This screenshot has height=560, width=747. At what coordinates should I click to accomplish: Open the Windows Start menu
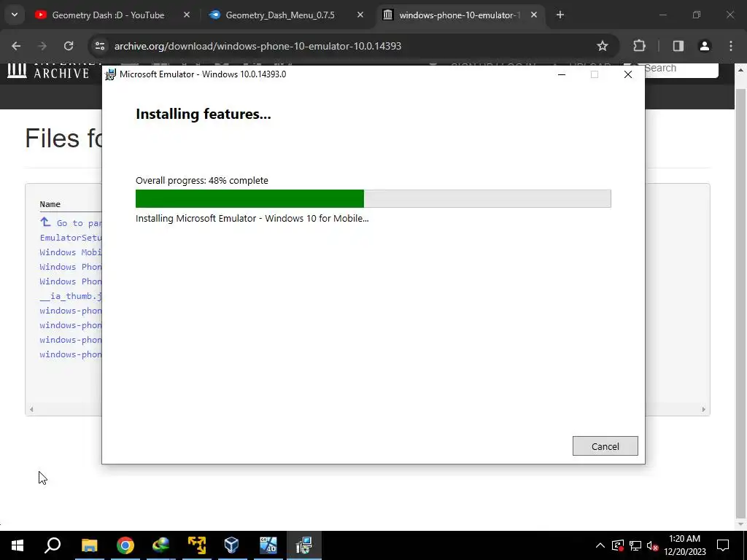coord(18,545)
